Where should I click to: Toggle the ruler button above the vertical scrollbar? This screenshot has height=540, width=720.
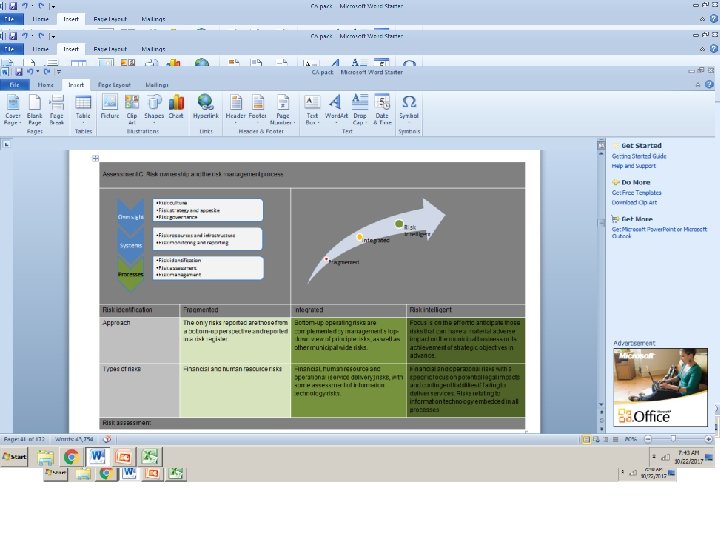(601, 145)
